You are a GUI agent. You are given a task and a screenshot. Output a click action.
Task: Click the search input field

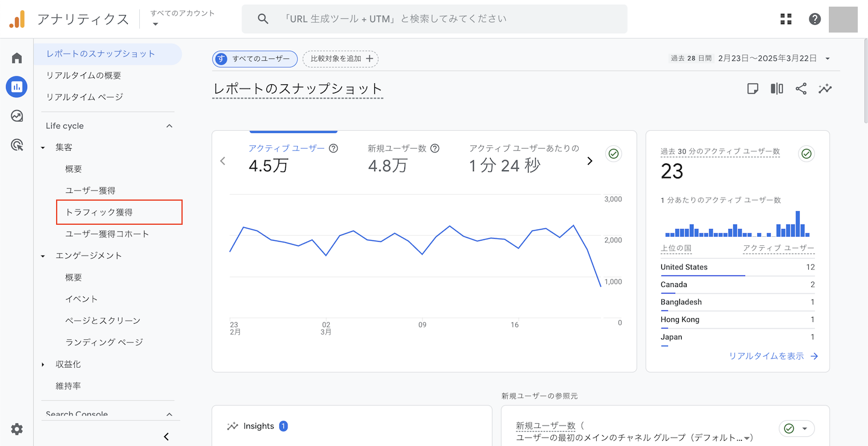[435, 19]
